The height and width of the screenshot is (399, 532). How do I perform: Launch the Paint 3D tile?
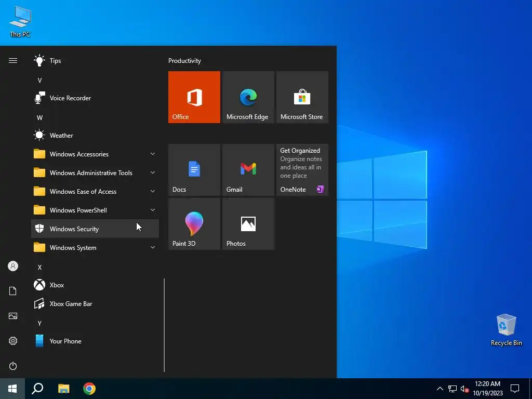tap(194, 224)
